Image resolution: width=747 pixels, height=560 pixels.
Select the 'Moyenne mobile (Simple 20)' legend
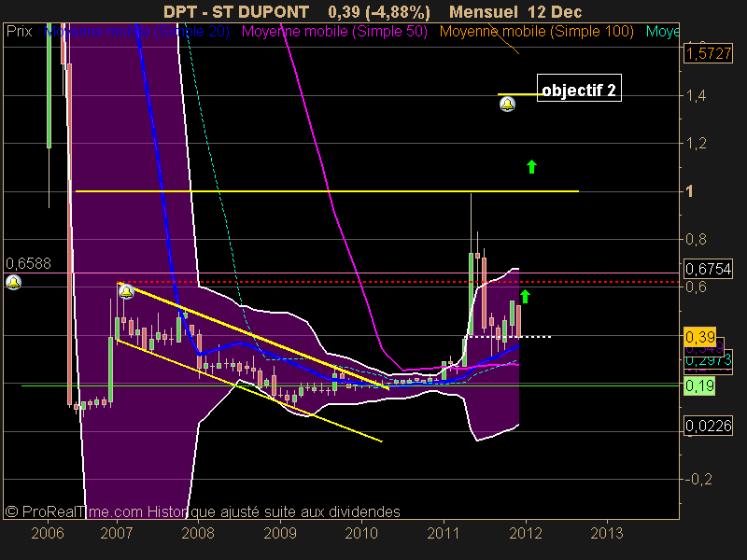pyautogui.click(x=136, y=32)
